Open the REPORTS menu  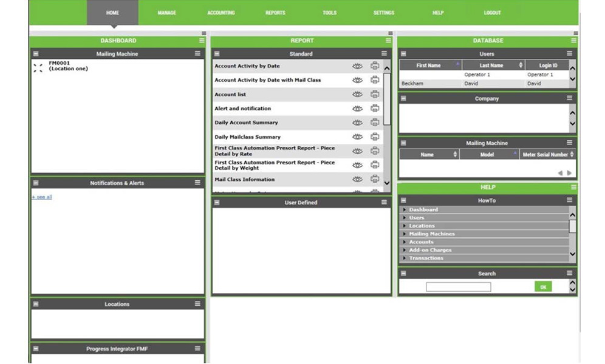[x=275, y=13]
